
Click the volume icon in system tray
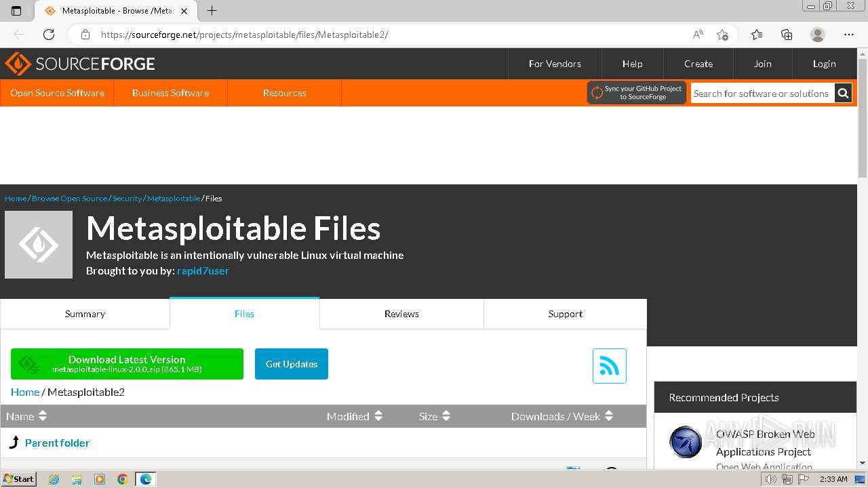coord(771,479)
